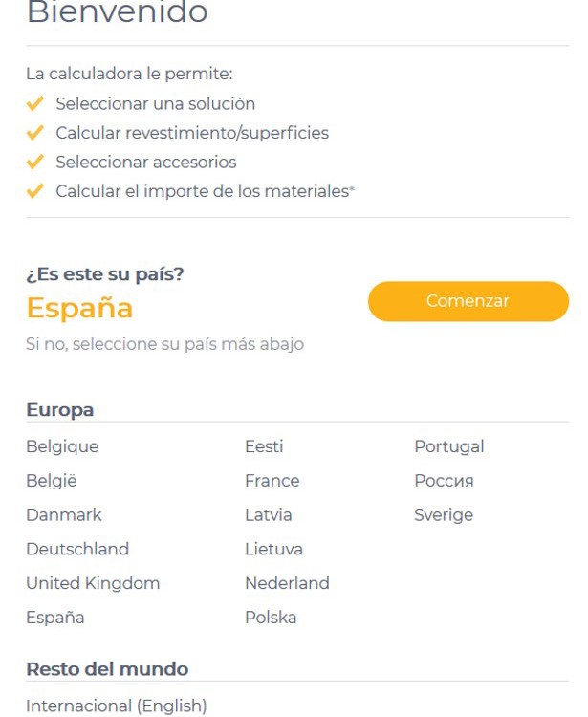Open Internacional (English) version

[117, 706]
